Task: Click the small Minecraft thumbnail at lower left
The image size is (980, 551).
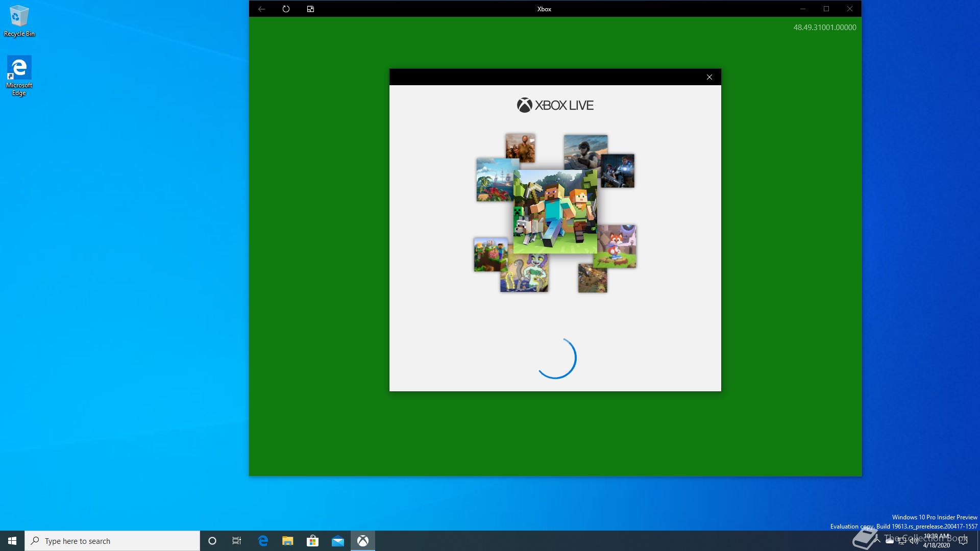Action: [x=491, y=255]
